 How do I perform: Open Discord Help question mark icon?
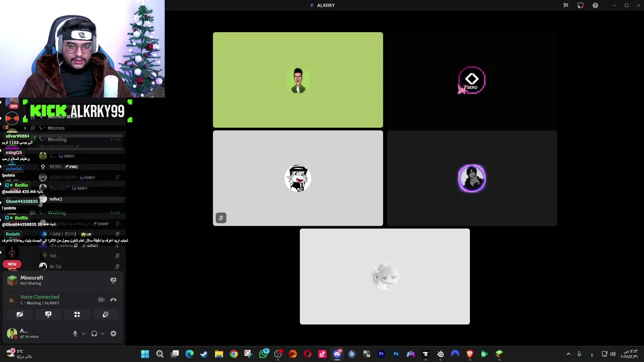coord(595,6)
